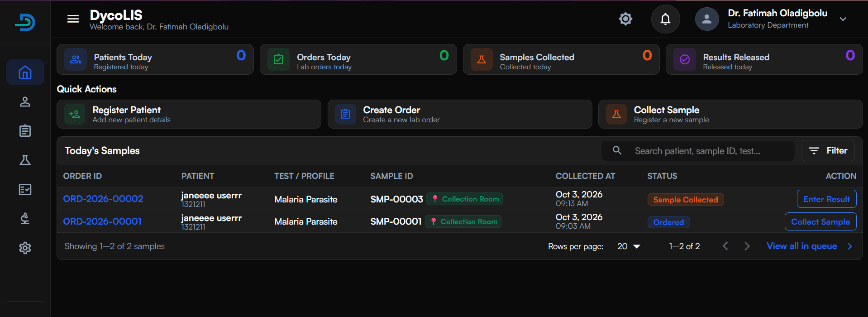The image size is (868, 317).
Task: Click the View all in queue link
Action: [x=801, y=246]
